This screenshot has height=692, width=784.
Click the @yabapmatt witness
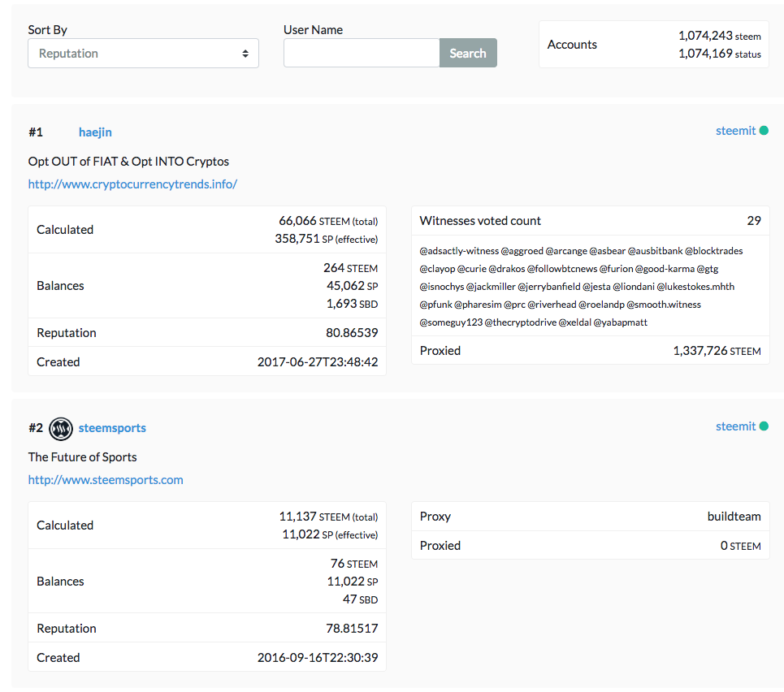click(x=620, y=322)
